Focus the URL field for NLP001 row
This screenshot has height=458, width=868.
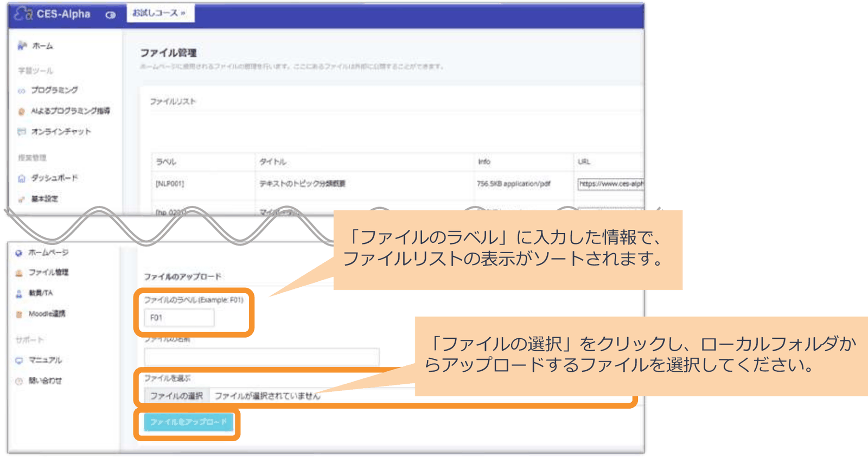click(x=610, y=184)
